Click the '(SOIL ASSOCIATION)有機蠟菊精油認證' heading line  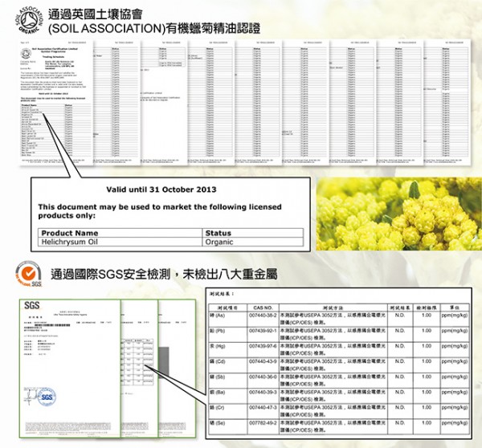click(154, 28)
